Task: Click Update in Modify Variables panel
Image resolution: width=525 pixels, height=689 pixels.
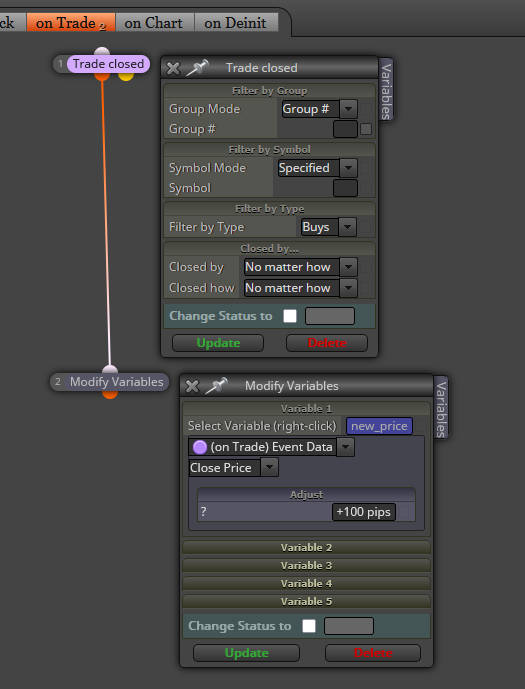Action: click(x=246, y=653)
